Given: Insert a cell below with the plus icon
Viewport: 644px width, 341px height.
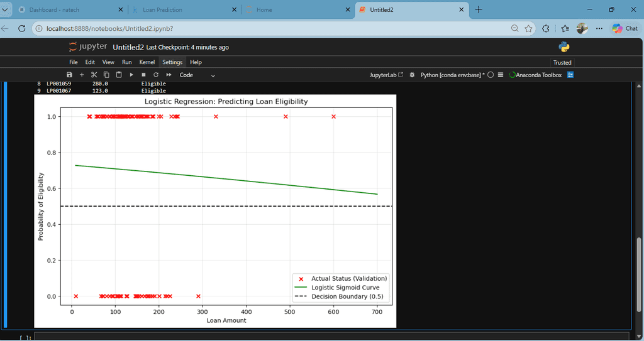Looking at the screenshot, I should coord(82,75).
